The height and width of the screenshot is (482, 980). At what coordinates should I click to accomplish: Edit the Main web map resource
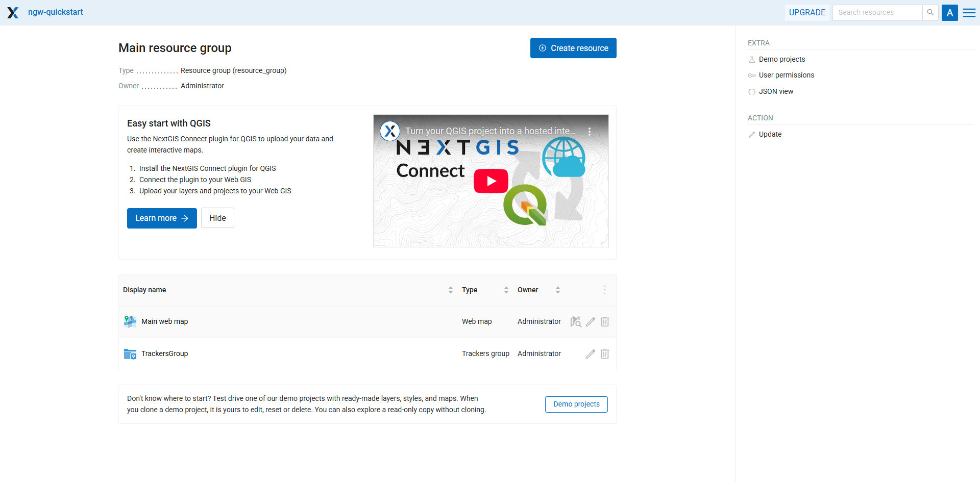[x=591, y=322]
